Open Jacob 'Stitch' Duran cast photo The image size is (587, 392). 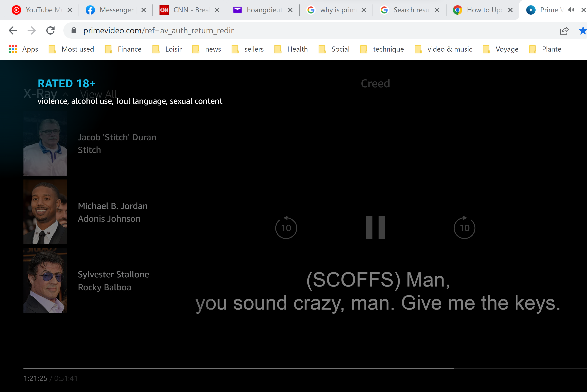45,144
